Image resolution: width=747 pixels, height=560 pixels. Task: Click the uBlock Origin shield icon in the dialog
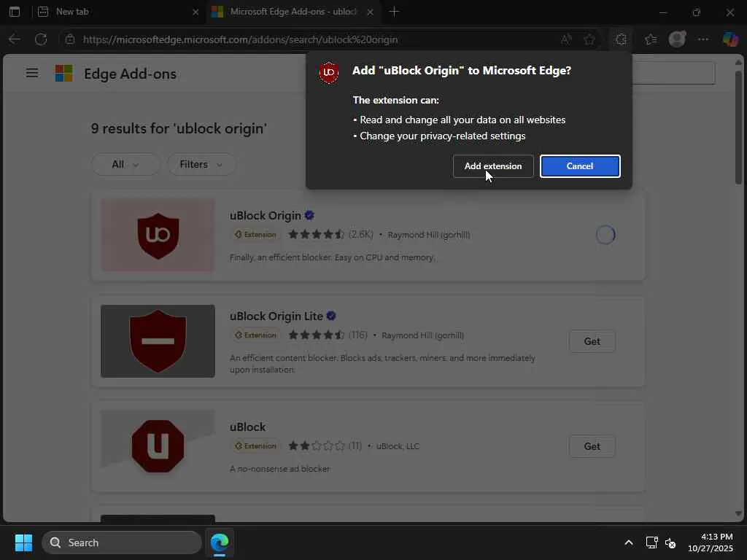pyautogui.click(x=329, y=72)
